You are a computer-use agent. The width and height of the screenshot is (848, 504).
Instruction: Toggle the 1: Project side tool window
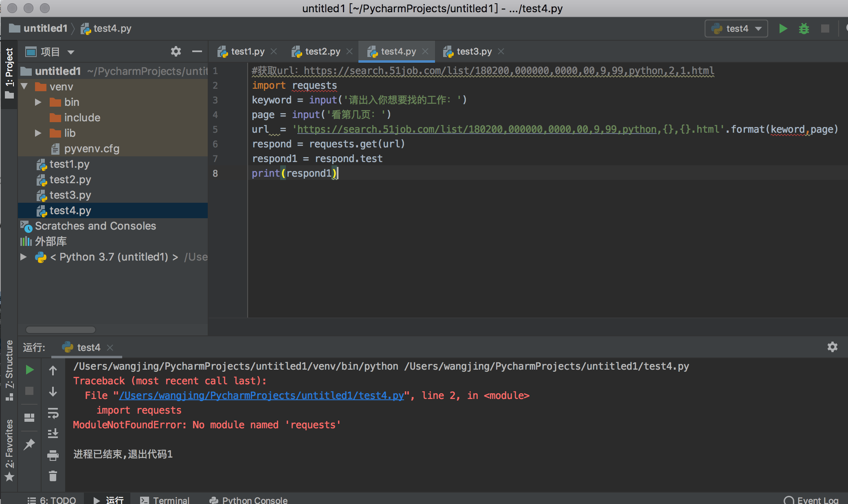pos(9,73)
